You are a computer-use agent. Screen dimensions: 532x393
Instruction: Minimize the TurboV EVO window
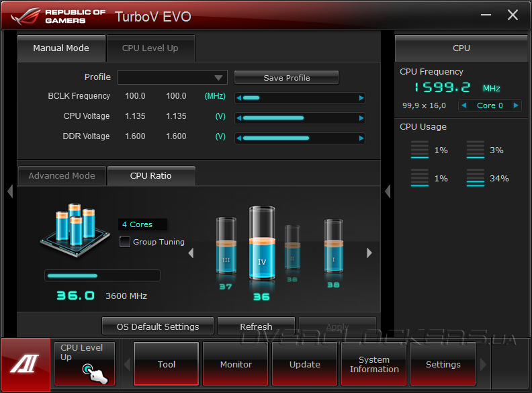point(486,15)
